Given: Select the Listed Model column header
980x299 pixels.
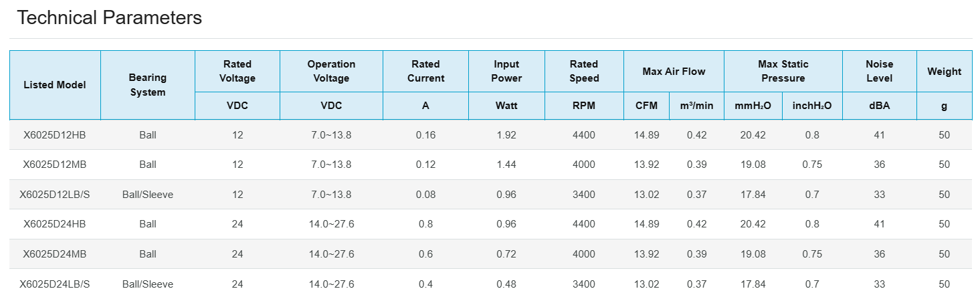Looking at the screenshot, I should click(55, 85).
